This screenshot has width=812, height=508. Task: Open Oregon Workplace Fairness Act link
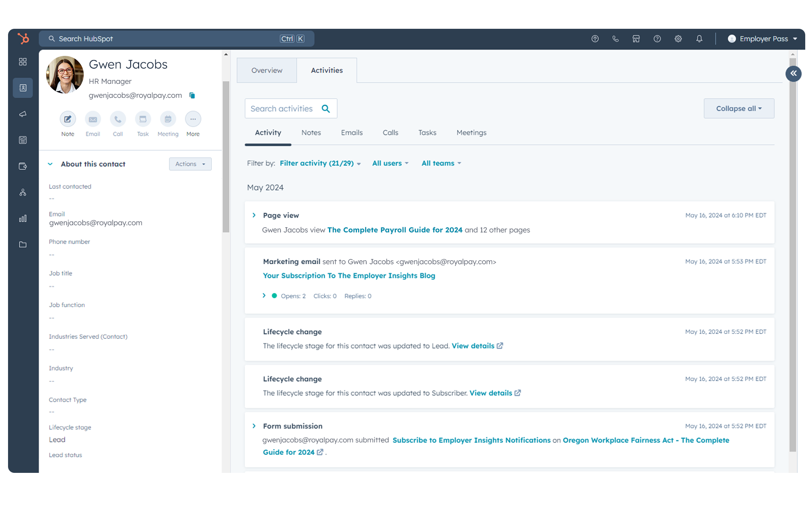point(646,440)
